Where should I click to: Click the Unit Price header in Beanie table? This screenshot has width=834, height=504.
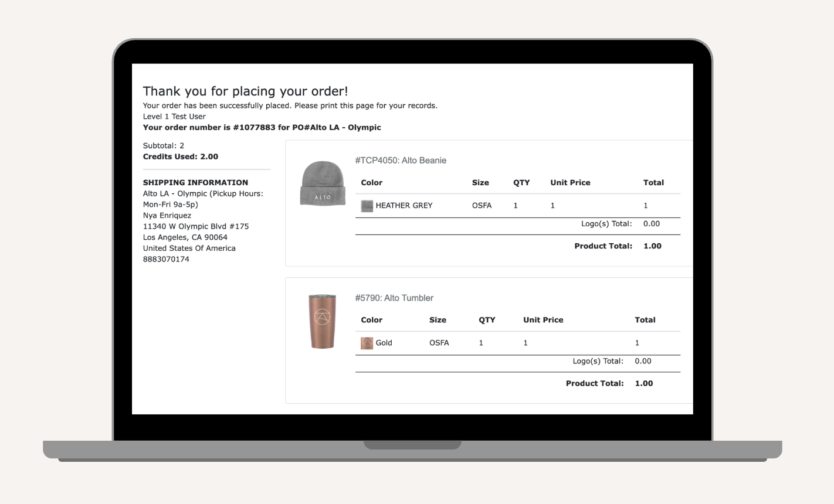570,183
